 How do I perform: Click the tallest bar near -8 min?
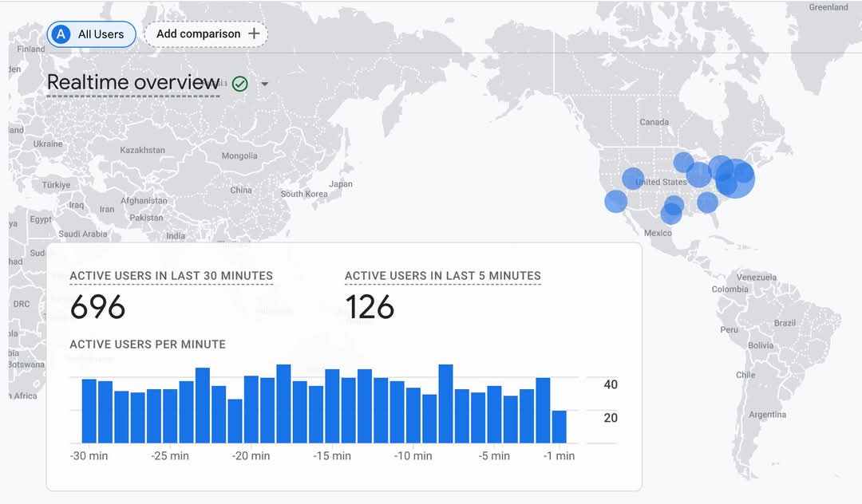[x=446, y=404]
